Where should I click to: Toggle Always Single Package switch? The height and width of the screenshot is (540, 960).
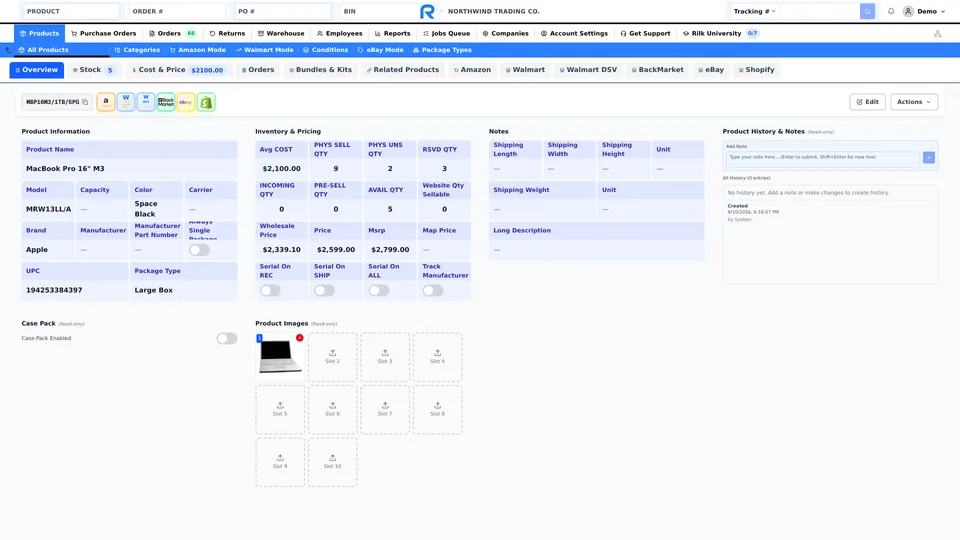pos(200,250)
